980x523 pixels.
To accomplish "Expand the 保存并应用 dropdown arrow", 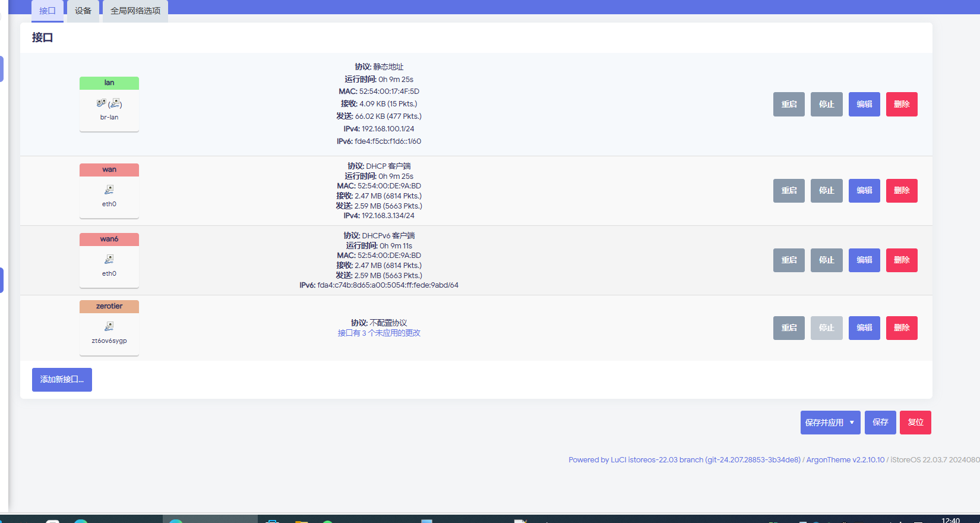I will point(852,423).
